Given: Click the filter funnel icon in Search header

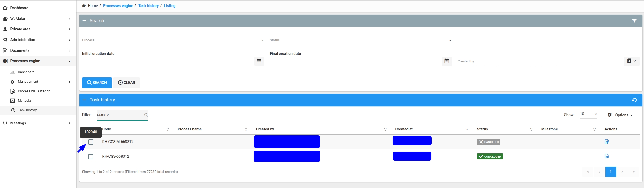Looking at the screenshot, I should coord(634,21).
